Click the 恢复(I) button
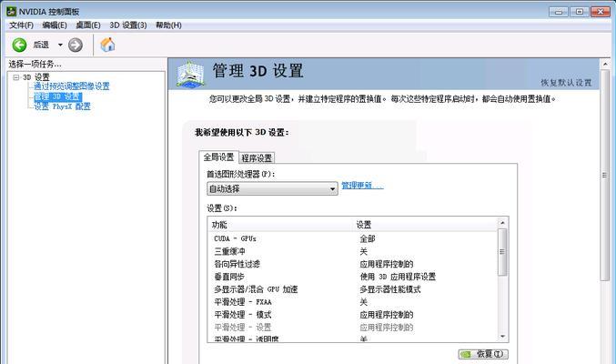The width and height of the screenshot is (616, 364). 483,354
